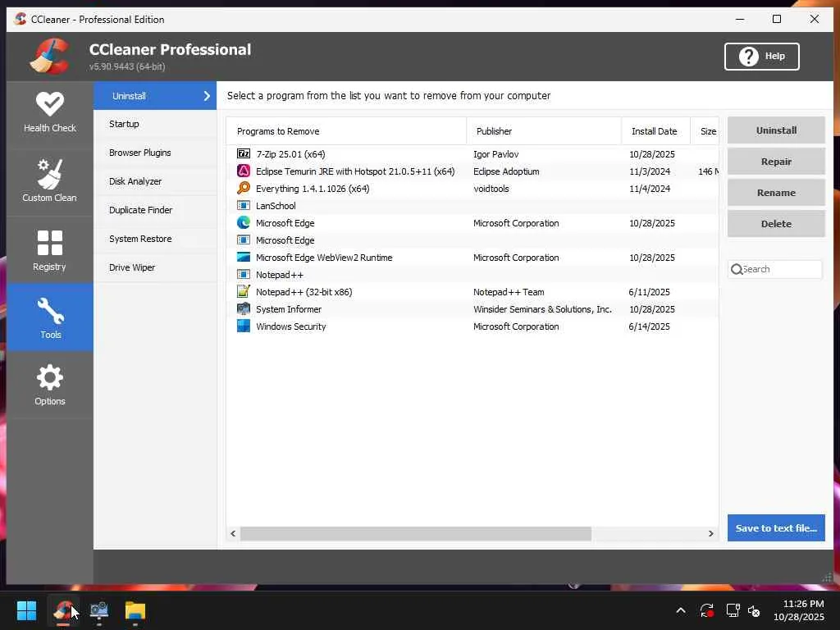Select the Windows Security row
Image resolution: width=840 pixels, height=630 pixels.
point(472,326)
